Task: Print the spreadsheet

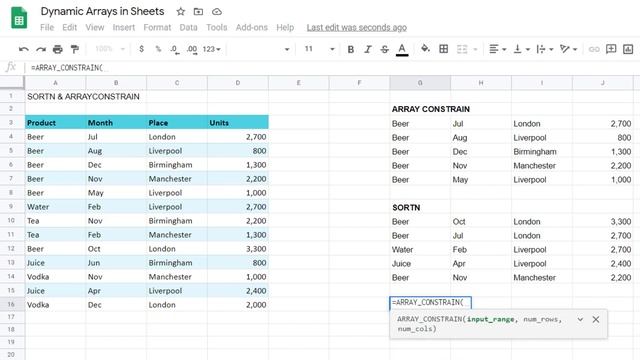Action: click(x=58, y=49)
